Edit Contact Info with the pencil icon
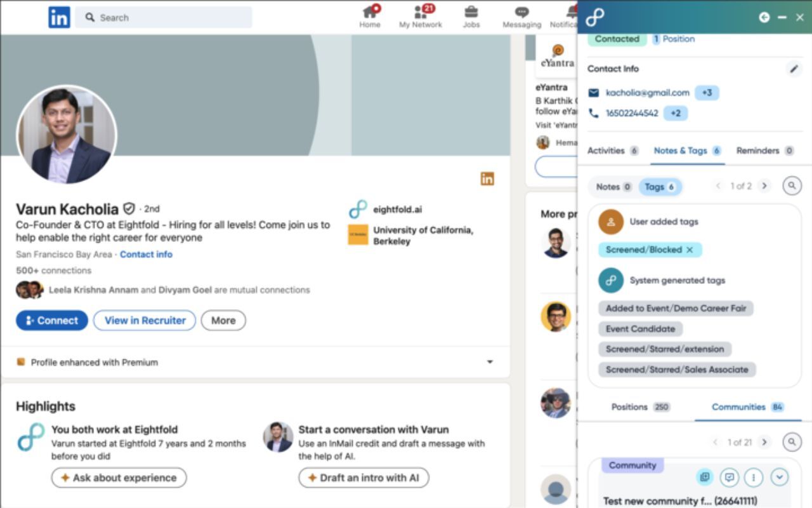Viewport: 812px width, 508px height. [x=794, y=69]
